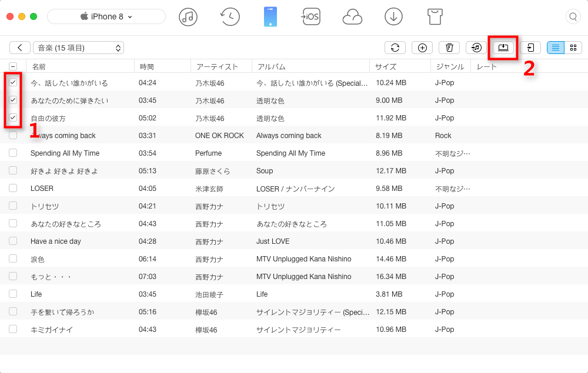588x373 pixels.
Task: Click the search magnifier icon
Action: pyautogui.click(x=573, y=17)
